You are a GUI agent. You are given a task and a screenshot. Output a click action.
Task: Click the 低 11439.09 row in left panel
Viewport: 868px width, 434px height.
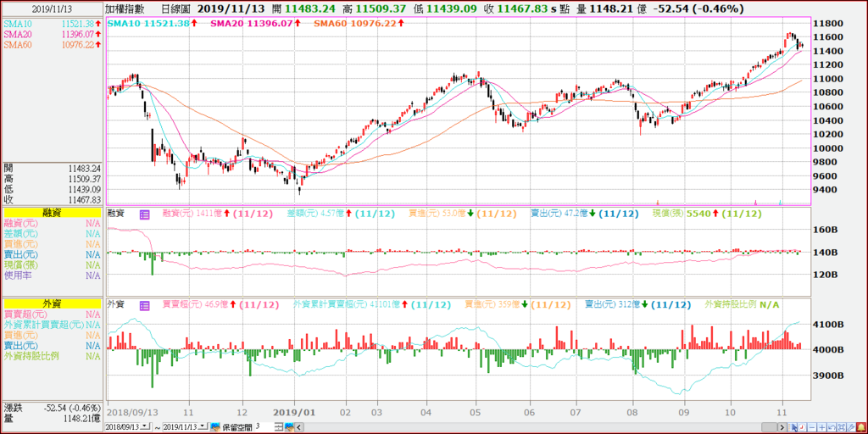52,189
